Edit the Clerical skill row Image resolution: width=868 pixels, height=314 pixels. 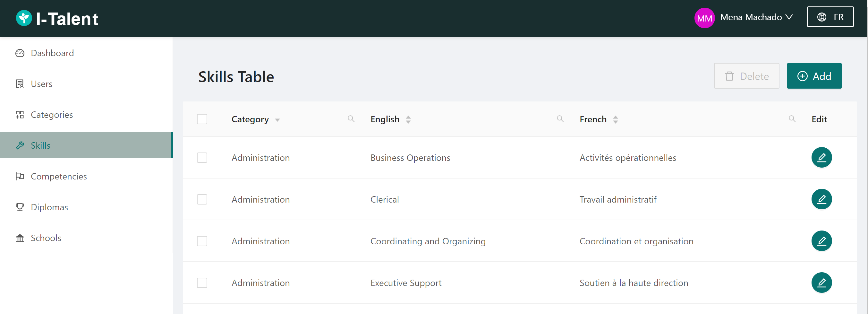821,199
